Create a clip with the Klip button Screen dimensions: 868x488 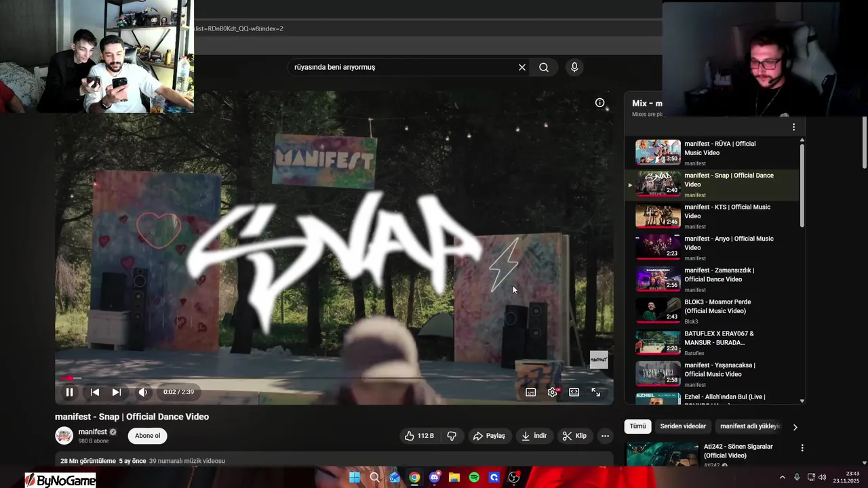tap(574, 436)
